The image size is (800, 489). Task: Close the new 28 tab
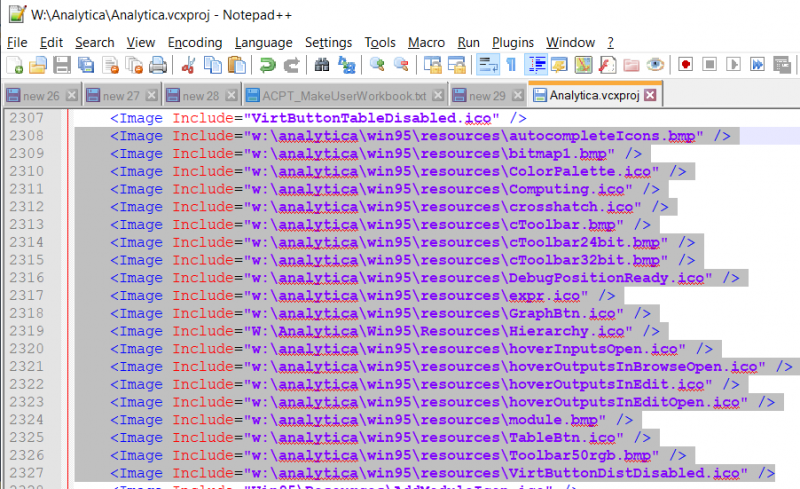pyautogui.click(x=231, y=95)
